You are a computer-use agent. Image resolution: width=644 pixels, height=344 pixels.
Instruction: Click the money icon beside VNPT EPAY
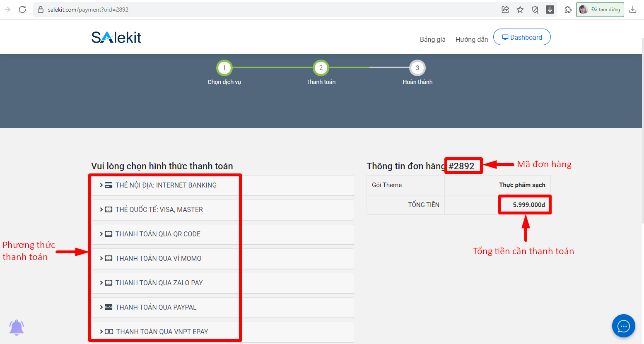coord(109,332)
